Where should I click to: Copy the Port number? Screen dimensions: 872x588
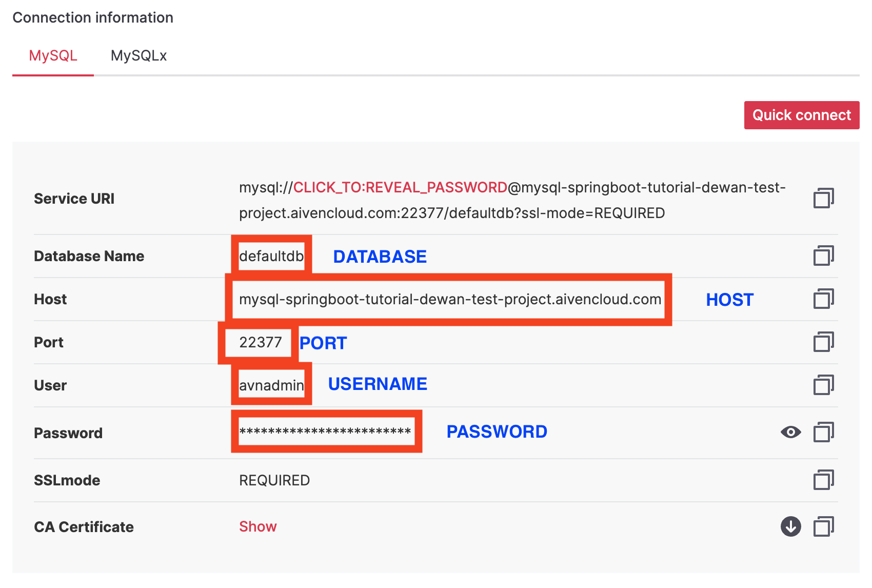[x=823, y=342]
